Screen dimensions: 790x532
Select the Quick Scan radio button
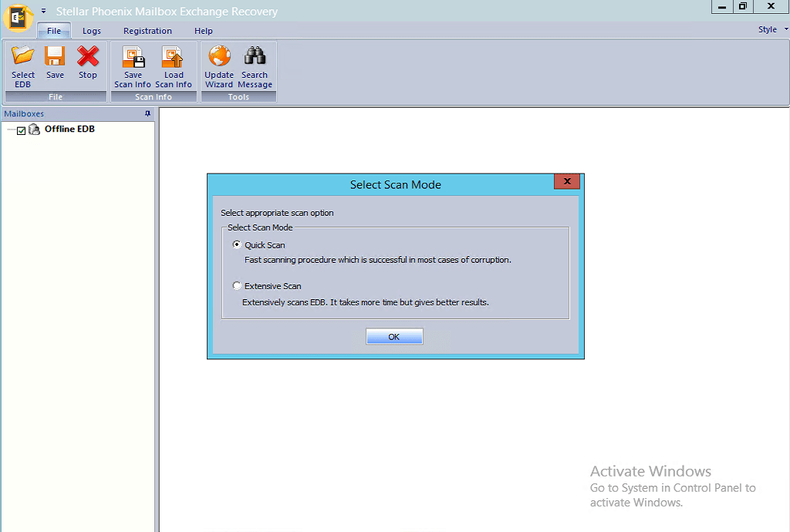(x=237, y=244)
